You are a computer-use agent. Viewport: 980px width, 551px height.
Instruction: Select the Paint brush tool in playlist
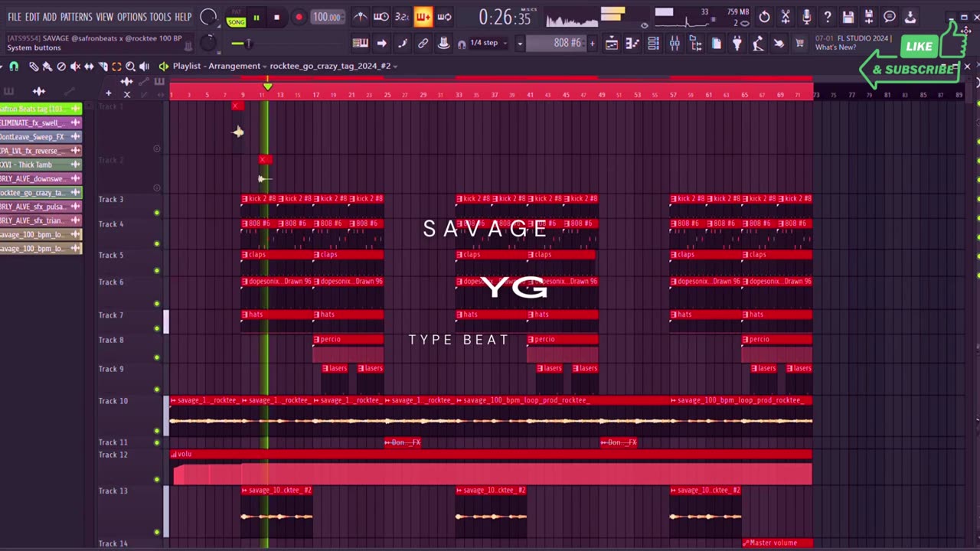47,67
